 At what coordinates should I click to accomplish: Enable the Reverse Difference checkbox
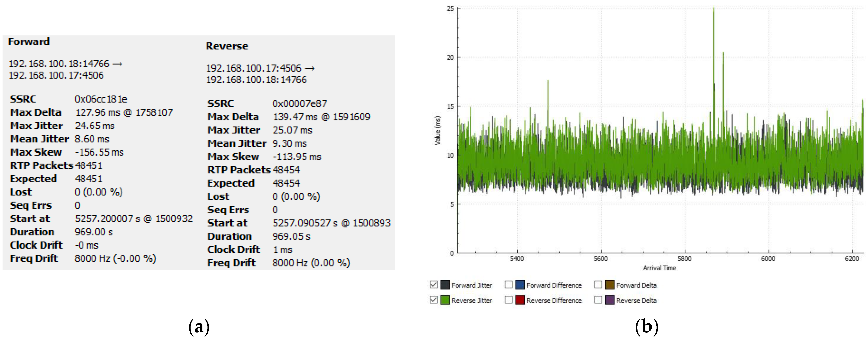click(508, 300)
